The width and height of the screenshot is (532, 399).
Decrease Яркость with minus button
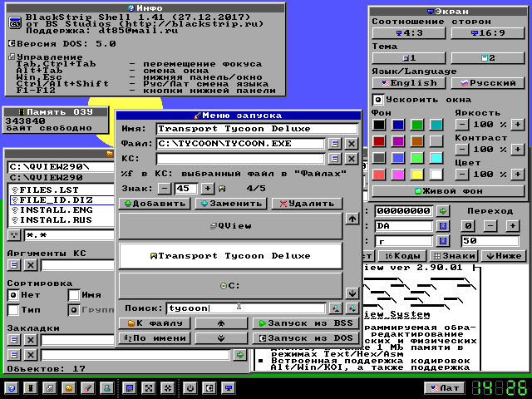pyautogui.click(x=462, y=125)
